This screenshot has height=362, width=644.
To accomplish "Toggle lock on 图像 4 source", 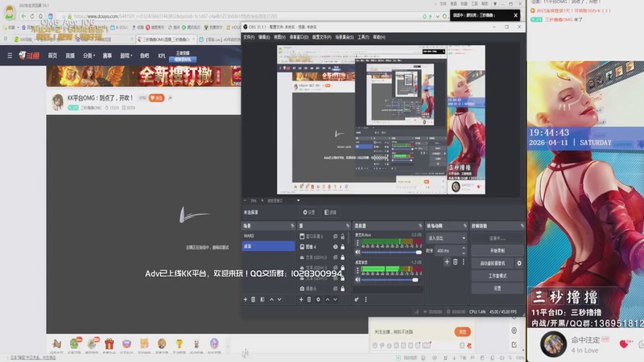I will [343, 247].
